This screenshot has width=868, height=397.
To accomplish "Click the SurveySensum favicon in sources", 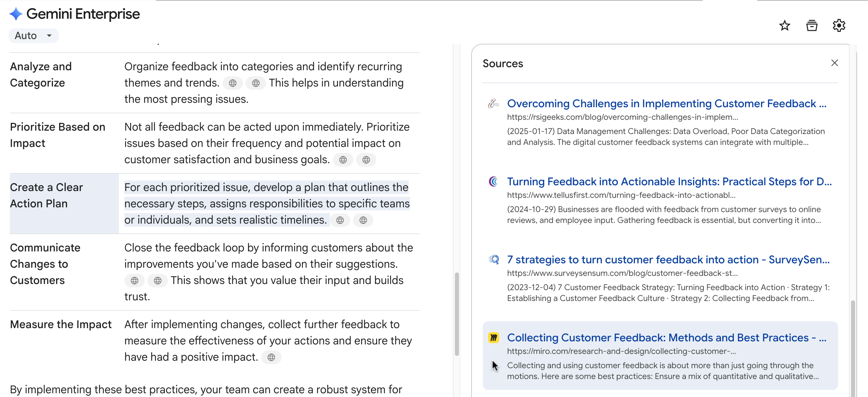I will coord(493,260).
